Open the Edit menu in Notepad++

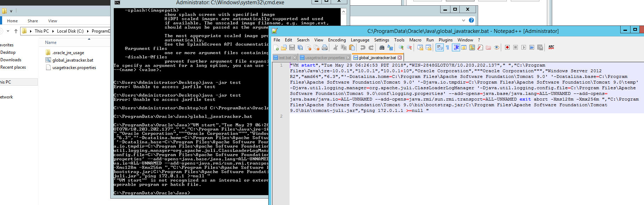pos(289,40)
